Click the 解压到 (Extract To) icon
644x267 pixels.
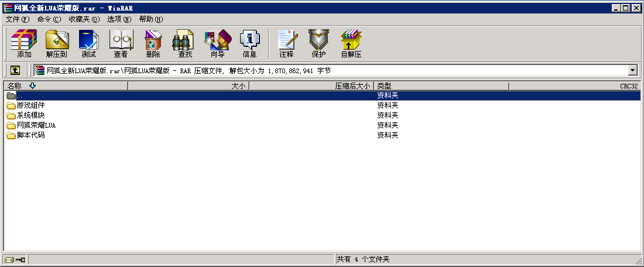(x=57, y=43)
